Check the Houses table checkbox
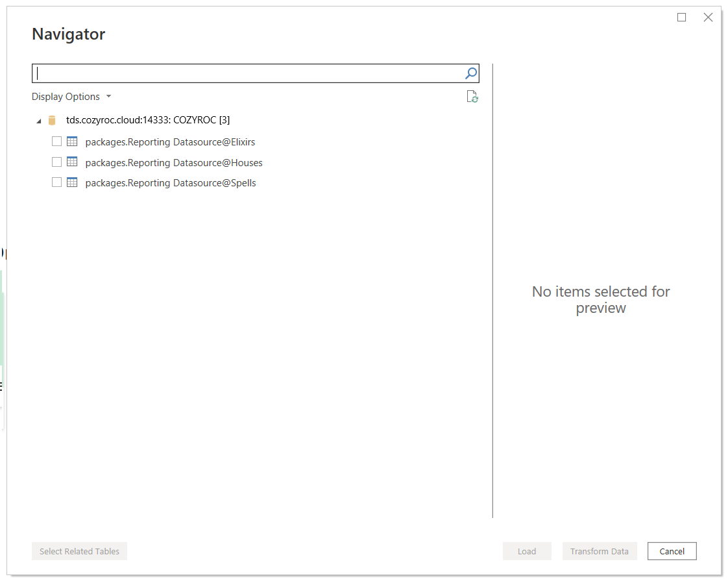The width and height of the screenshot is (728, 579). [x=56, y=162]
